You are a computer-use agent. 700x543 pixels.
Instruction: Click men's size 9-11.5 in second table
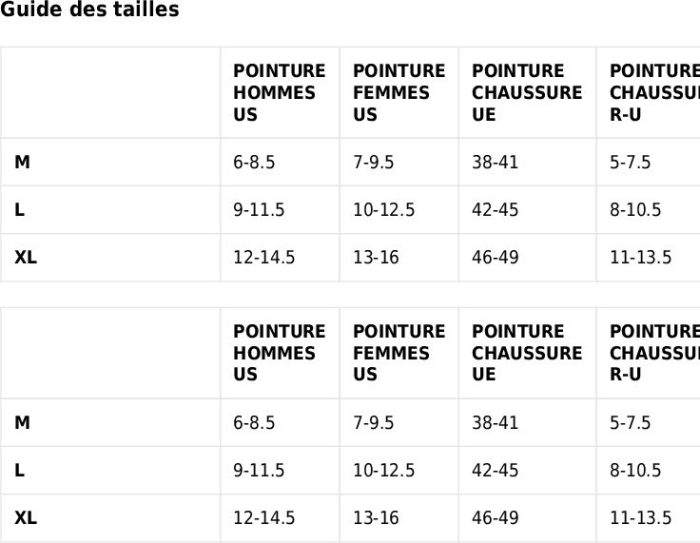click(259, 470)
